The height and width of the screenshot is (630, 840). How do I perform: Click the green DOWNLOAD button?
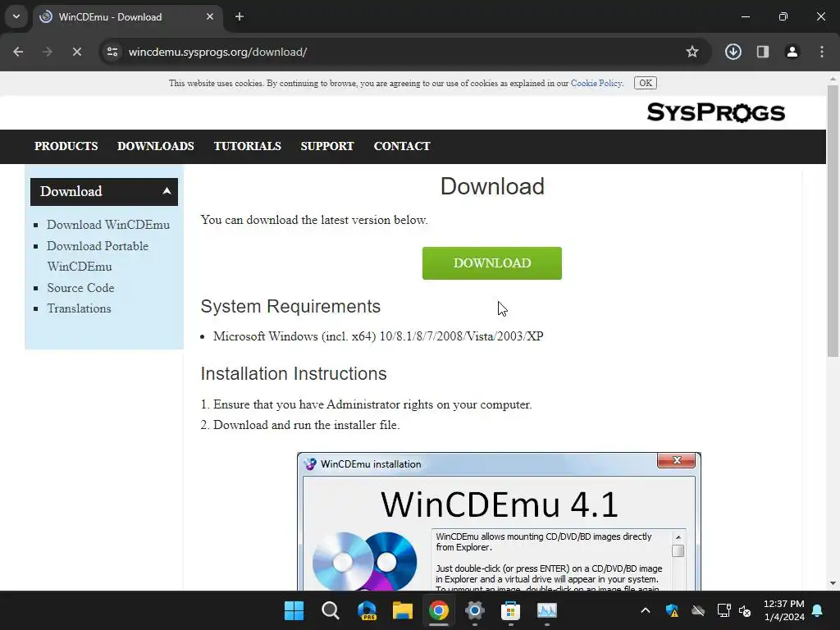pos(492,263)
